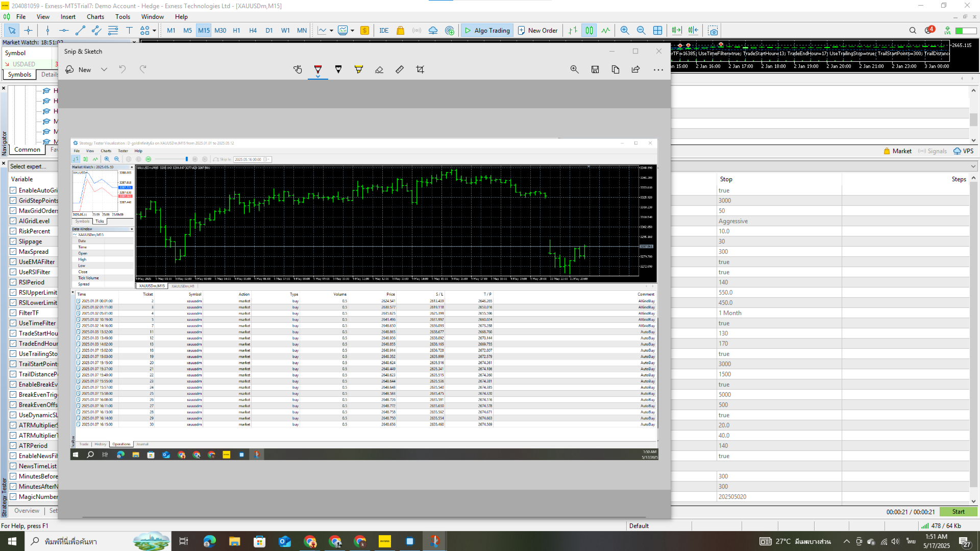This screenshot has height=551, width=980.
Task: Start the strategy test
Action: 958,512
